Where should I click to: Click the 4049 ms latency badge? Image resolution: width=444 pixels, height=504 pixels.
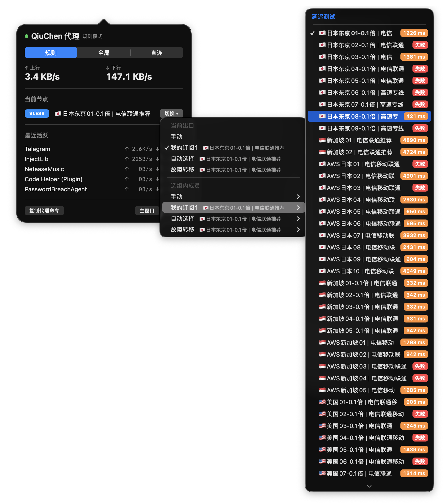[414, 271]
